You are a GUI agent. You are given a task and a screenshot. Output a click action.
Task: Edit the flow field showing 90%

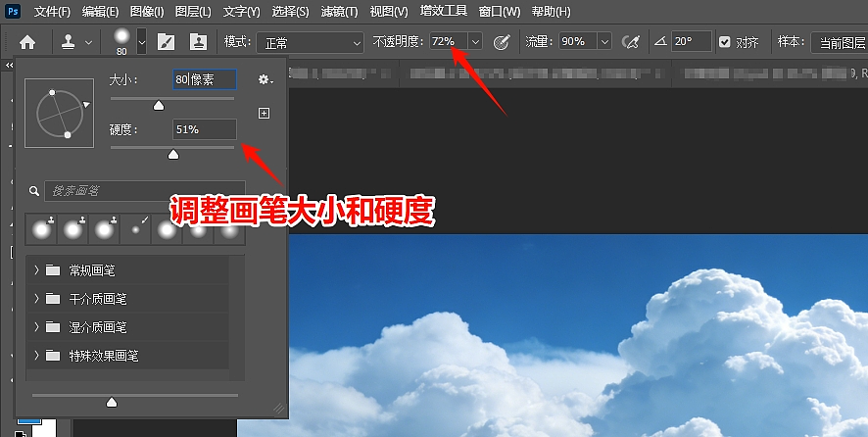(577, 41)
